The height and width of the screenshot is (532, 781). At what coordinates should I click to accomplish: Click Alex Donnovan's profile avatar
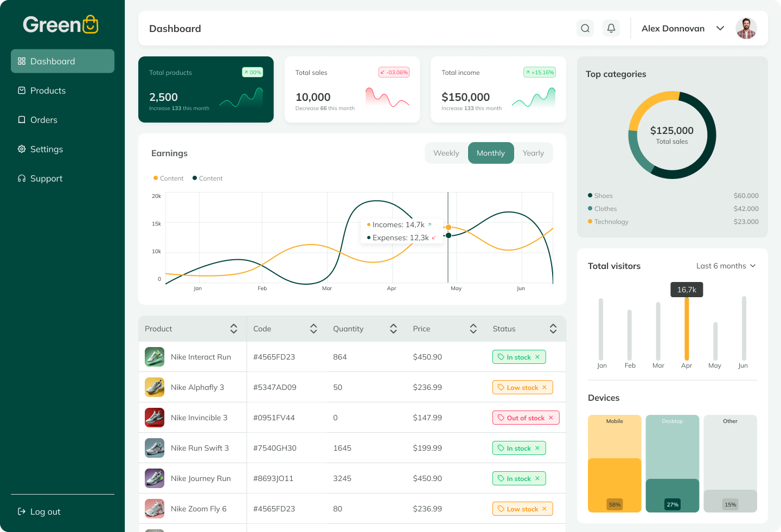point(746,28)
